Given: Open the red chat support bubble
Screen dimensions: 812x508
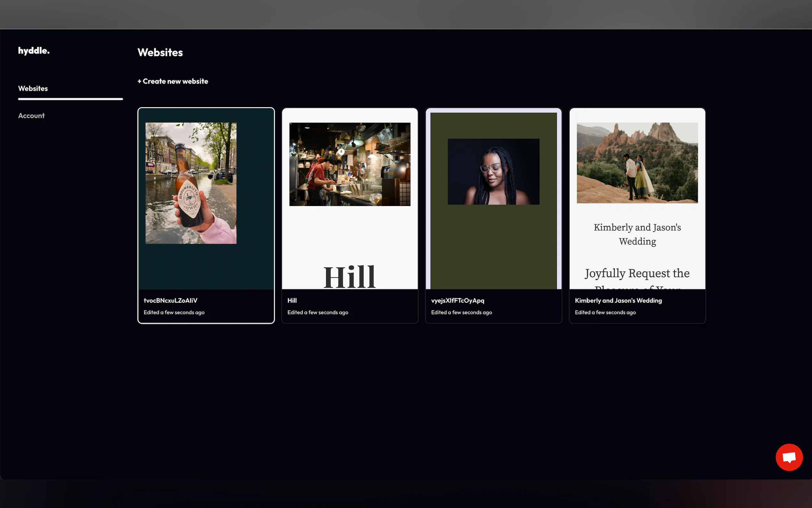Looking at the screenshot, I should point(789,457).
